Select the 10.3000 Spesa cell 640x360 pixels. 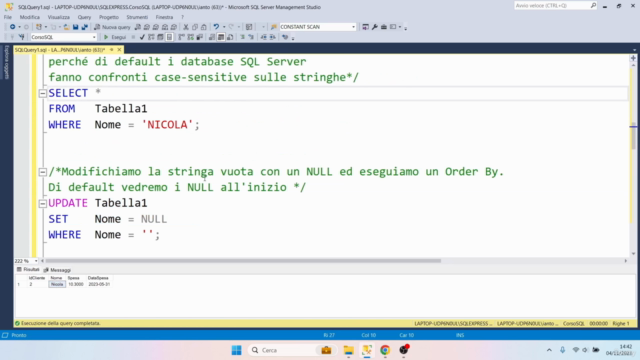[76, 284]
